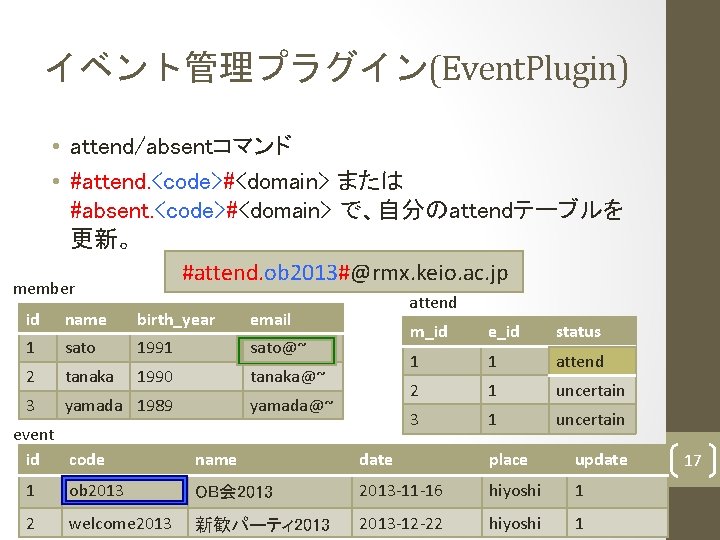
Task: Click the highlighted sato@~ email cell
Action: 287,350
